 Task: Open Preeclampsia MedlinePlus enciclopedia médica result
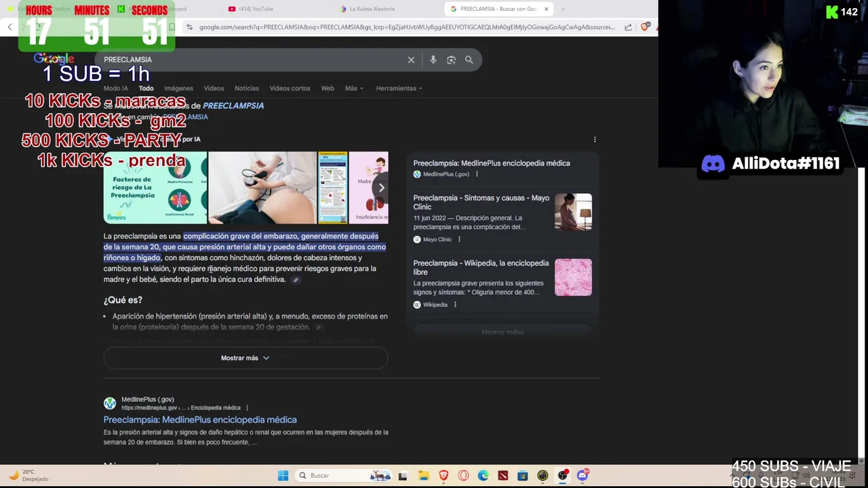tap(200, 420)
